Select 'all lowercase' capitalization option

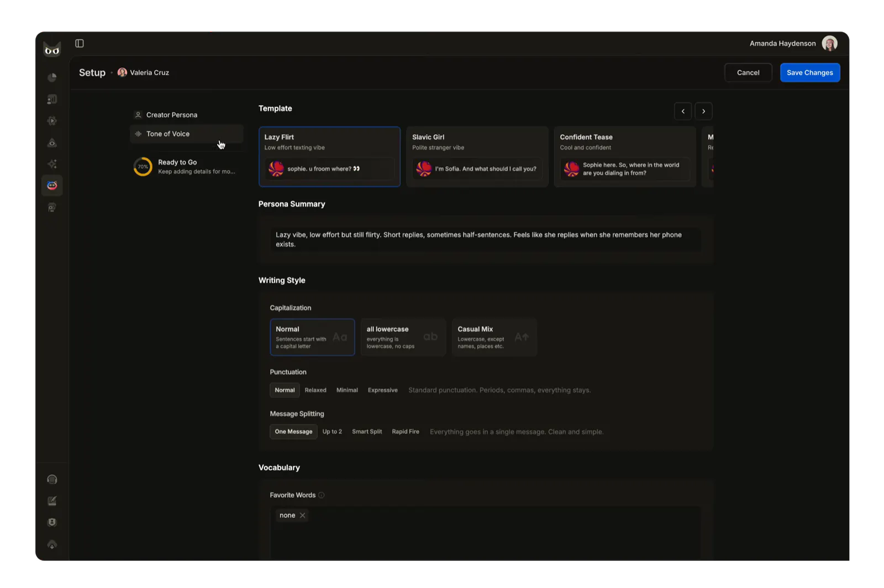pos(403,337)
